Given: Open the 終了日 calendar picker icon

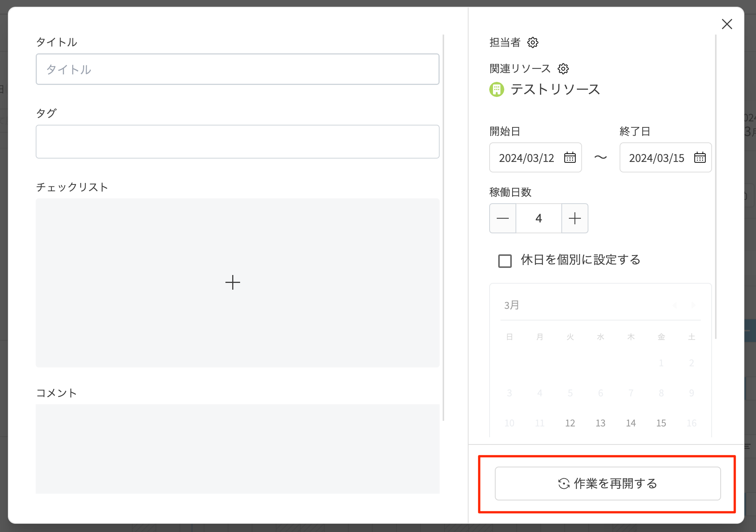Looking at the screenshot, I should 700,157.
